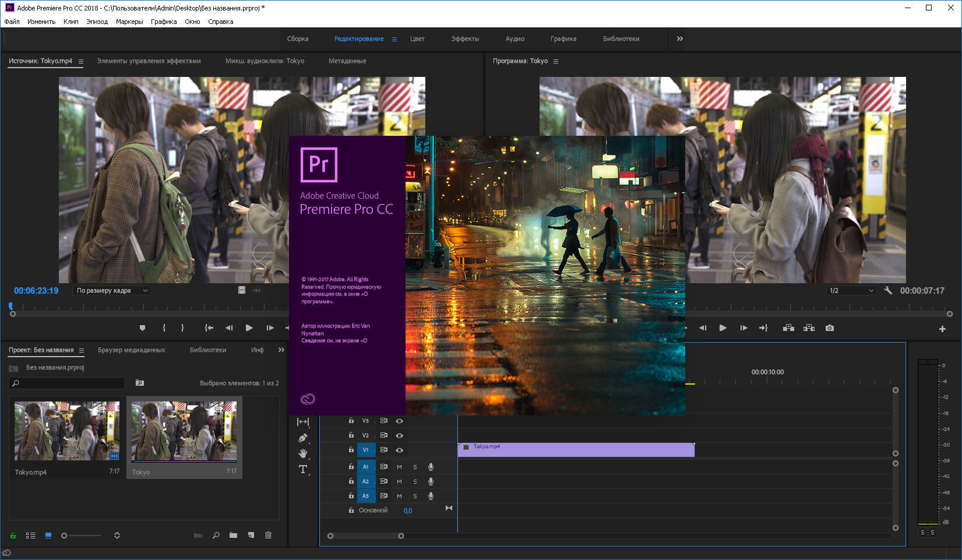This screenshot has width=962, height=560.
Task: Open Source panel menu icon
Action: point(81,61)
